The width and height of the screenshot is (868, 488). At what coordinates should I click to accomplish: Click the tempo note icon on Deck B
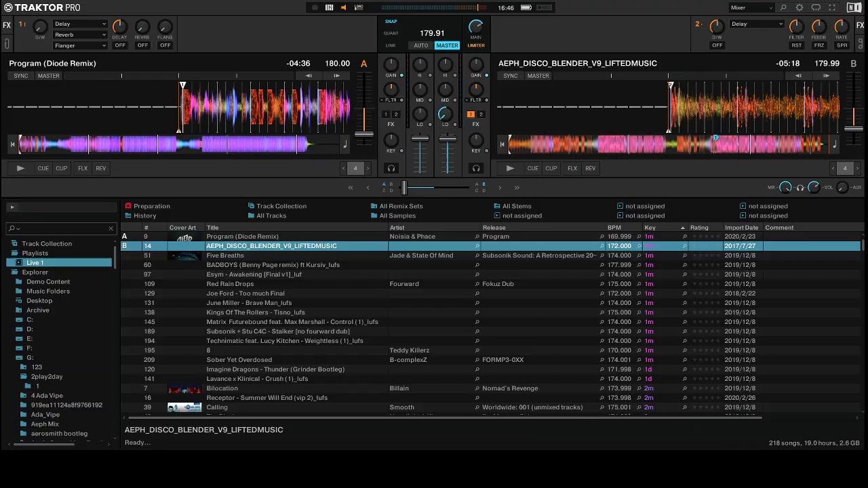coord(834,144)
